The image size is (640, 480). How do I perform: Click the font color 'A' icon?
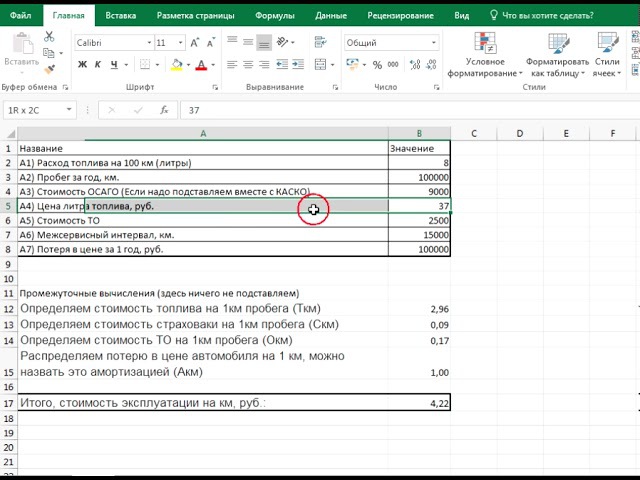point(201,65)
